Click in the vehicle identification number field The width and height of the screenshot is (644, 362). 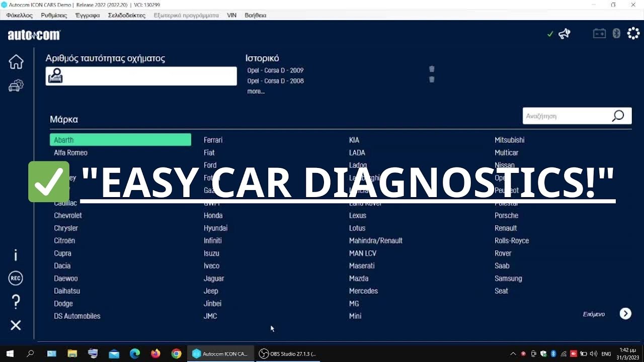point(141,76)
